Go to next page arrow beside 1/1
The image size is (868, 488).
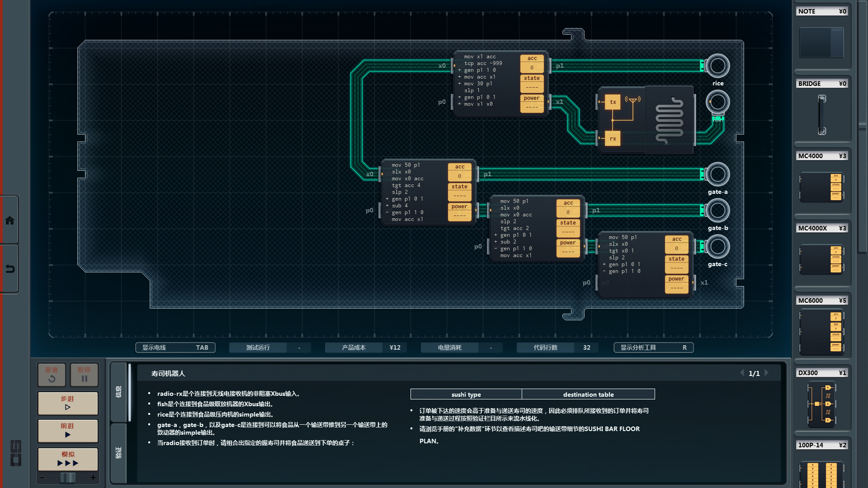click(x=767, y=373)
